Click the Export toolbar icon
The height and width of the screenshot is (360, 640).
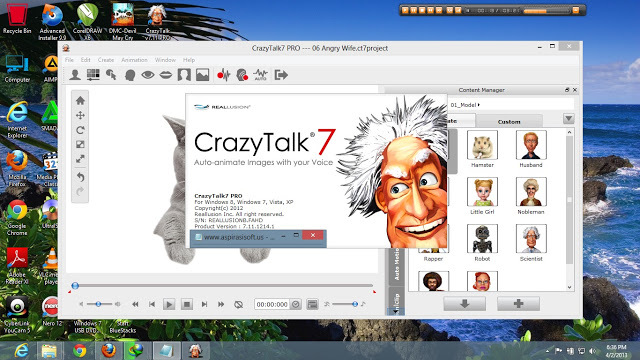[x=281, y=75]
